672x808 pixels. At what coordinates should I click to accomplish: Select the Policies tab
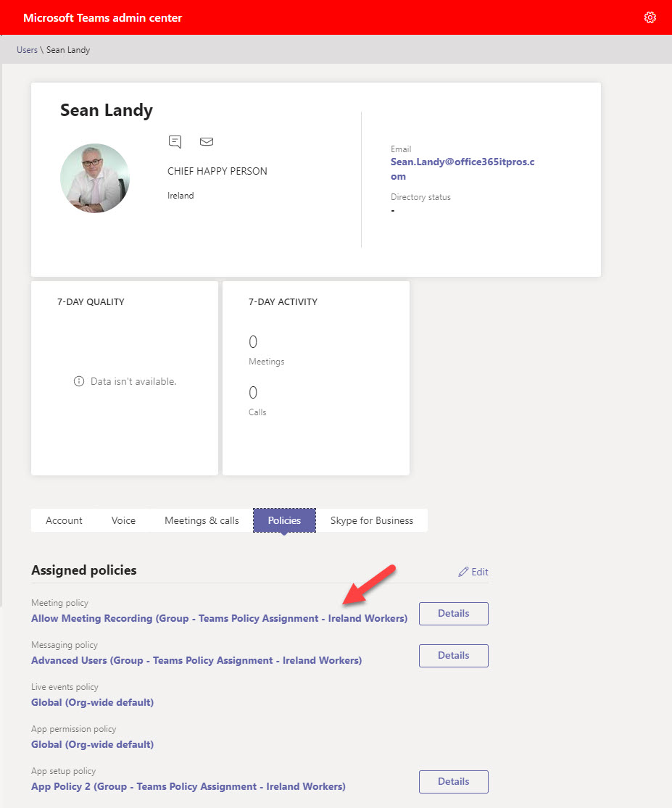pyautogui.click(x=284, y=520)
